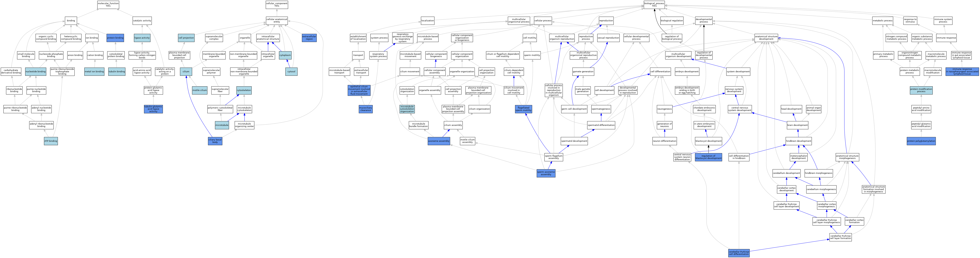The height and width of the screenshot is (258, 980).
Task: Select the 'axoneme assembly' node
Action: click(x=439, y=141)
